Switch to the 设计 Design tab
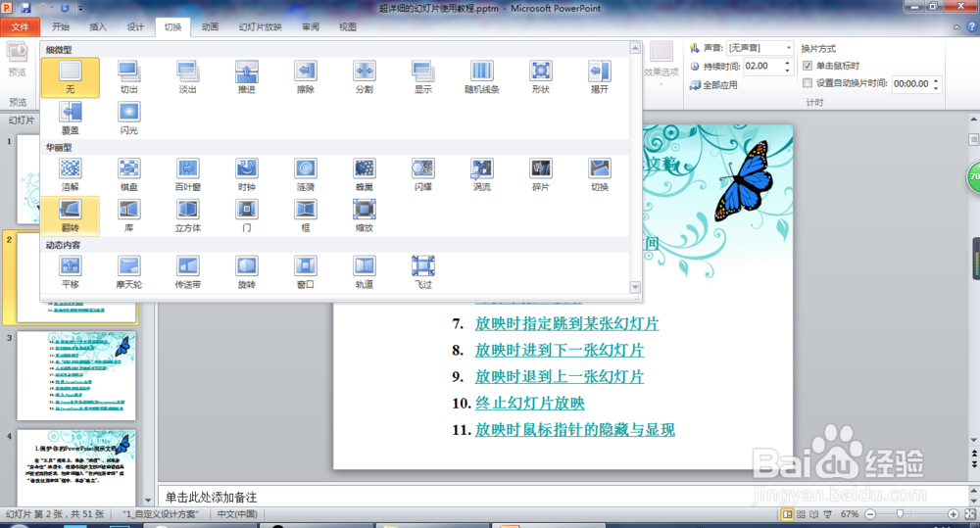This screenshot has width=980, height=528. click(x=135, y=26)
